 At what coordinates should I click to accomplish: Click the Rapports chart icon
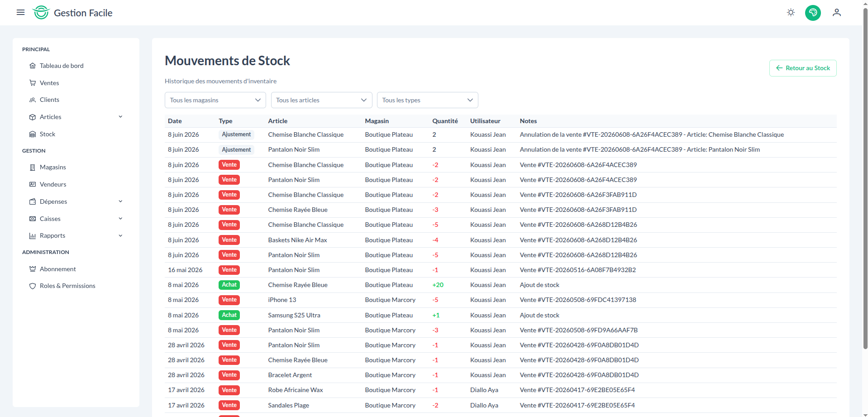pos(33,235)
